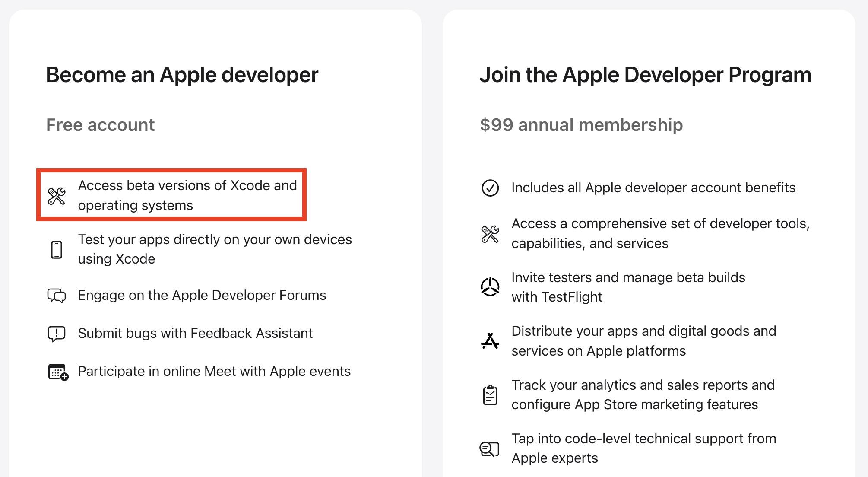Click the support chat icon beside technical support
This screenshot has height=477, width=868.
click(489, 449)
